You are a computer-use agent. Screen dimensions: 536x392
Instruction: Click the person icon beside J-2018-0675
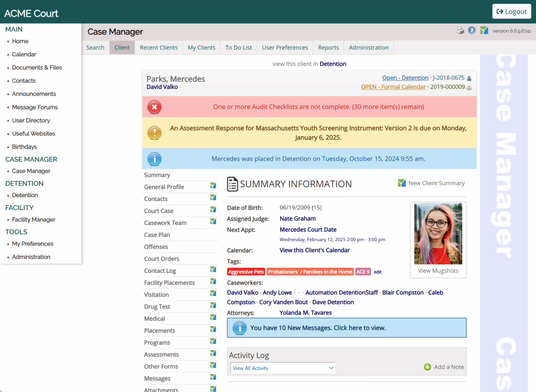469,78
